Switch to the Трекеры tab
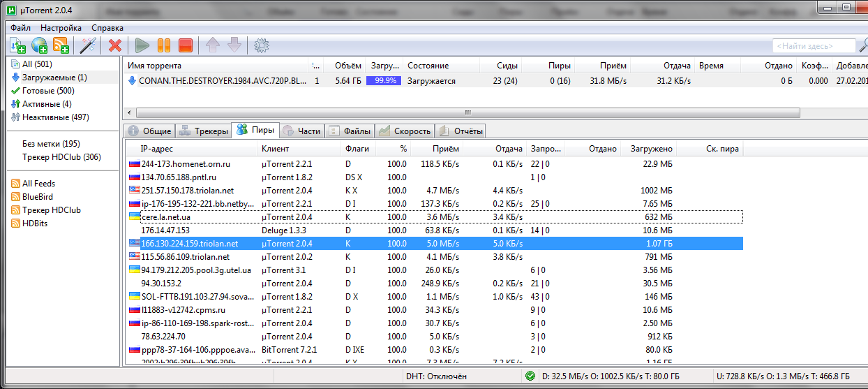This screenshot has height=389, width=868. [x=203, y=131]
